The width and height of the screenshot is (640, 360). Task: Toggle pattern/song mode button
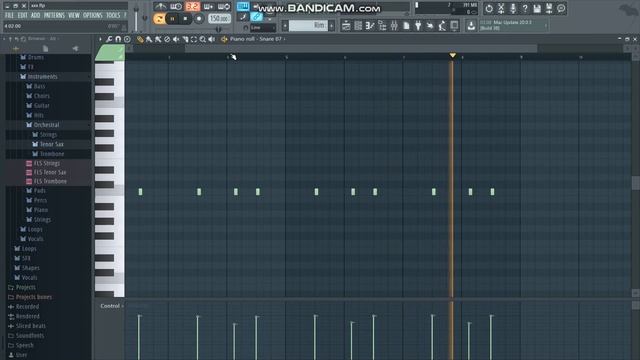tap(159, 18)
